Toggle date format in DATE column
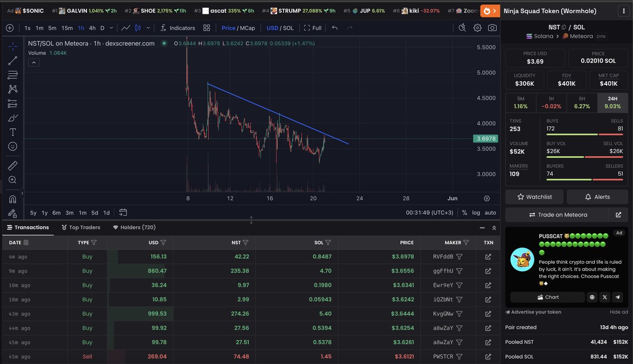This screenshot has width=633, height=364. [x=26, y=243]
